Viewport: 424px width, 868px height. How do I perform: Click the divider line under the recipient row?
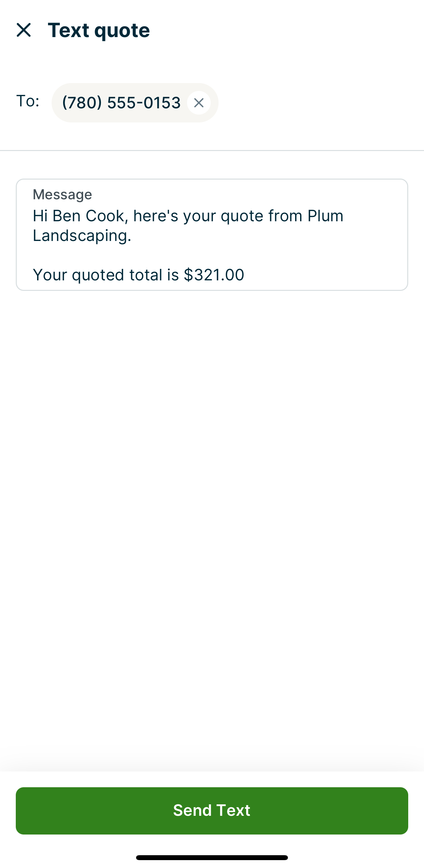(212, 150)
